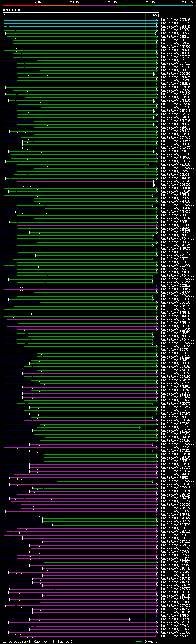This screenshot has width=196, height=644.
Task: Select hit UniRef100_B7FKM1
Action: [176, 313]
